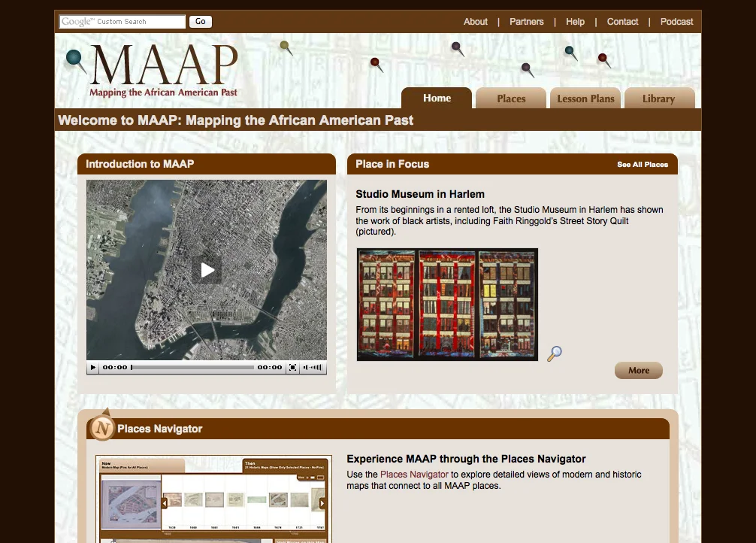Image resolution: width=756 pixels, height=543 pixels.
Task: Switch to the Places tab
Action: (x=511, y=98)
